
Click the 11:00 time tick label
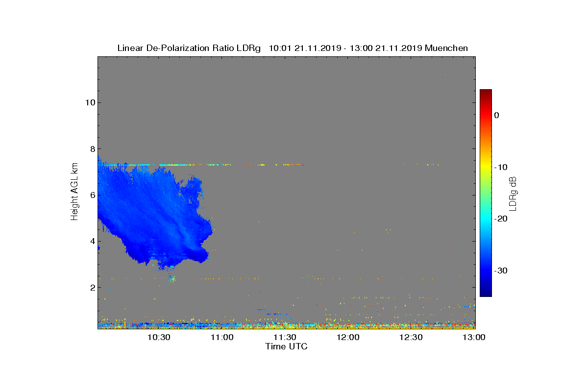[222, 337]
